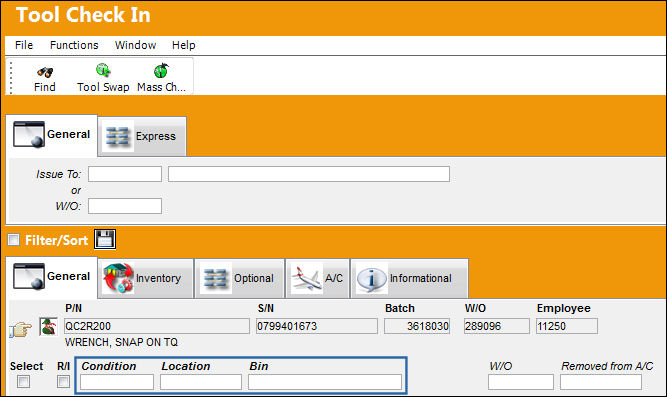Click the pointing hand row icon
This screenshot has width=667, height=397.
point(20,329)
